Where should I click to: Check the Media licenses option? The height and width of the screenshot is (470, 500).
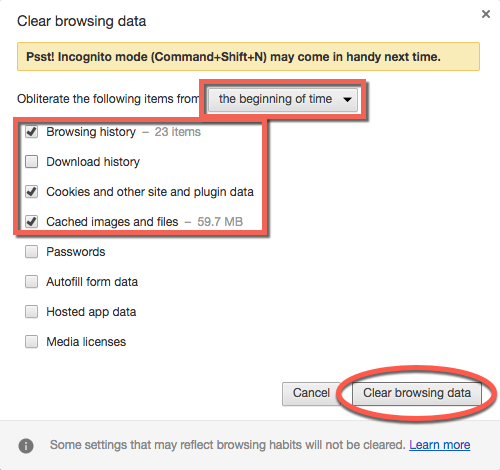[x=32, y=342]
